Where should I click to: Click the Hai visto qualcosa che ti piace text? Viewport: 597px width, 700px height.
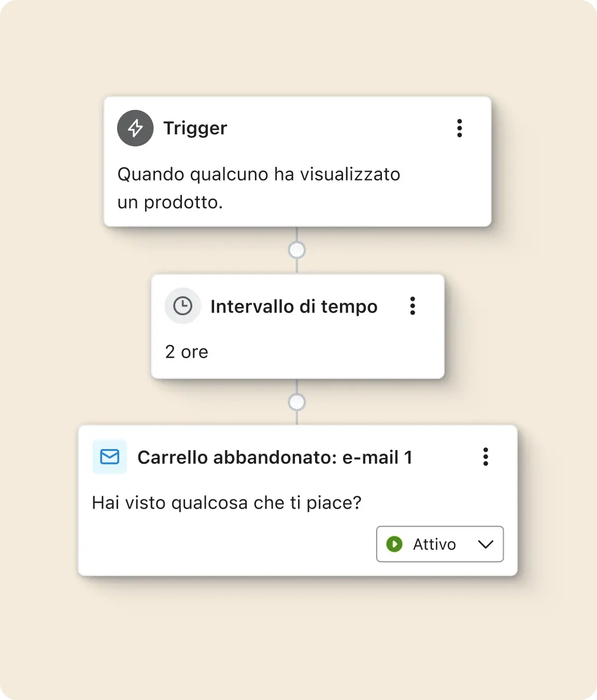coord(228,502)
